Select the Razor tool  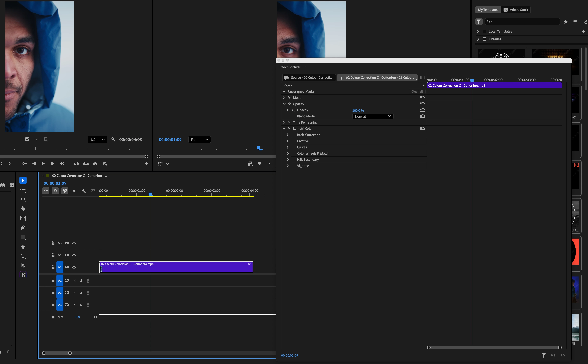(x=23, y=209)
